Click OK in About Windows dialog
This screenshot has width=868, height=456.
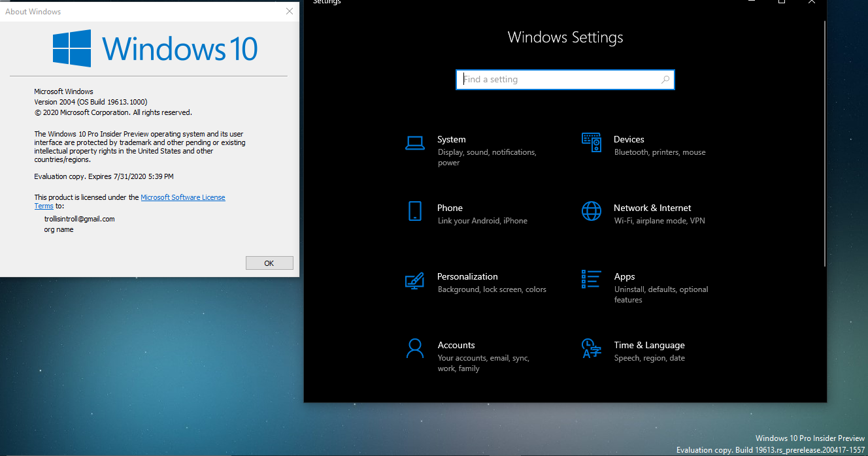tap(269, 263)
